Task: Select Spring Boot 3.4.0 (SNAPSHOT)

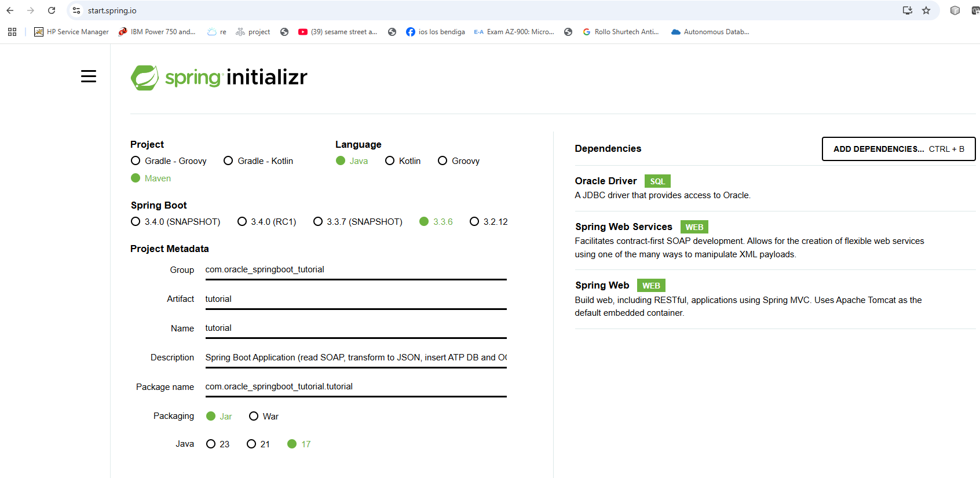Action: coord(175,222)
